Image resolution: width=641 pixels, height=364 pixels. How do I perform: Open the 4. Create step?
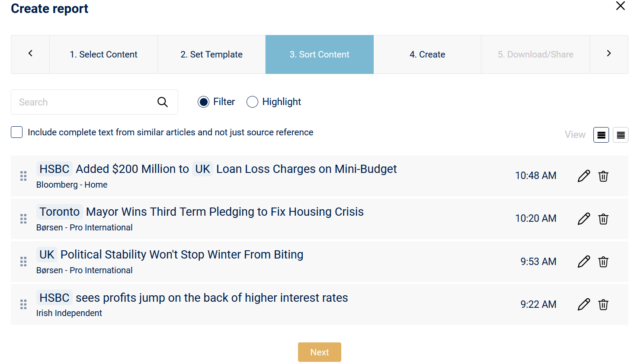pos(427,54)
